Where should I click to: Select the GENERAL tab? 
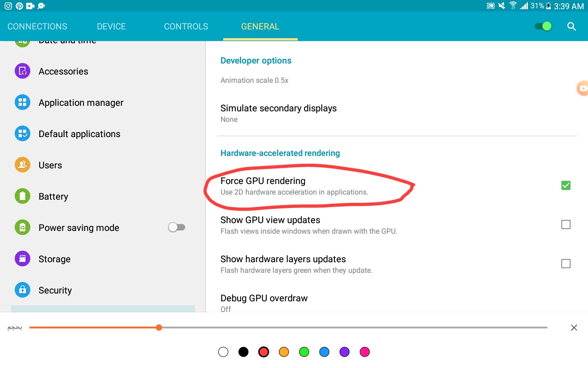(x=260, y=26)
